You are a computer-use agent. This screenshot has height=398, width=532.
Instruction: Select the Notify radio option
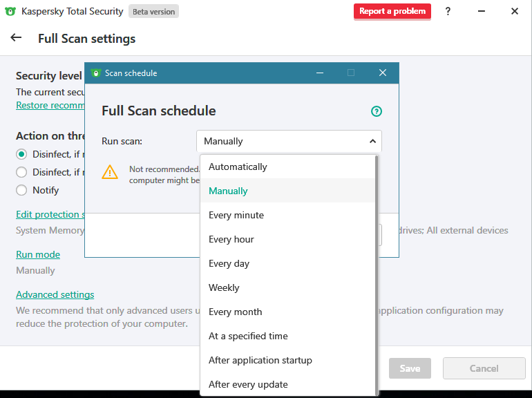click(21, 190)
